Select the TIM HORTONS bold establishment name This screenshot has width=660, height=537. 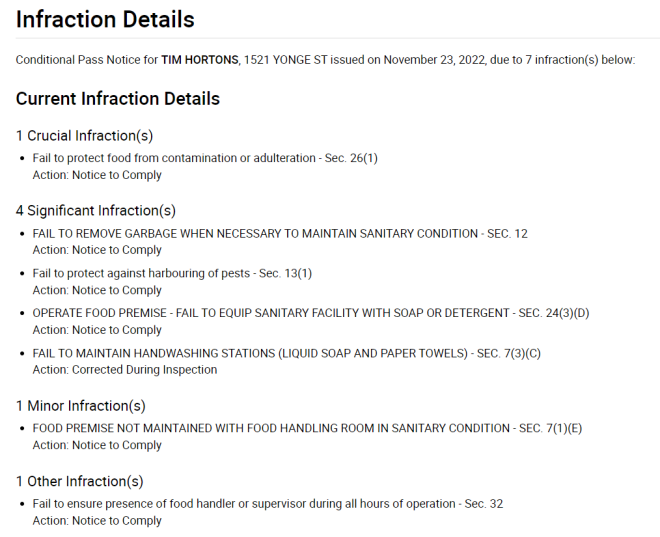[x=200, y=60]
